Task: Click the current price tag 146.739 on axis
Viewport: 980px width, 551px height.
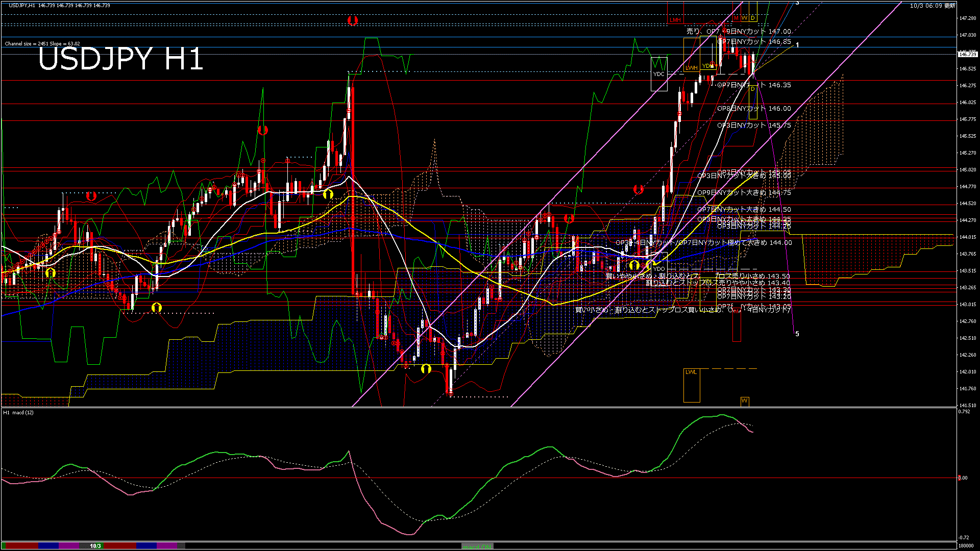Action: (x=968, y=54)
